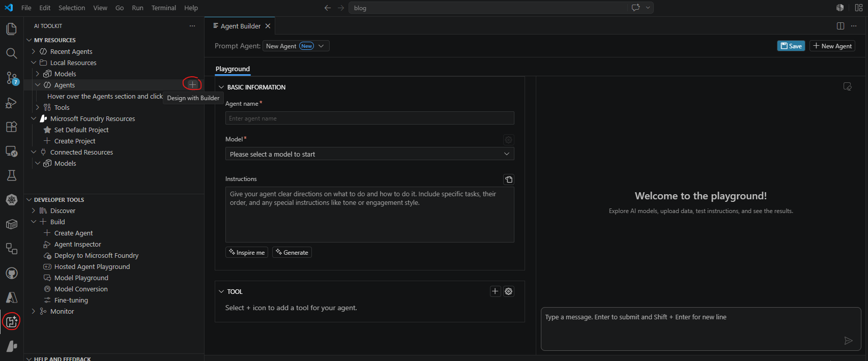868x361 pixels.
Task: Click Create Project under Microsoft Foundry Resources
Action: click(x=75, y=141)
